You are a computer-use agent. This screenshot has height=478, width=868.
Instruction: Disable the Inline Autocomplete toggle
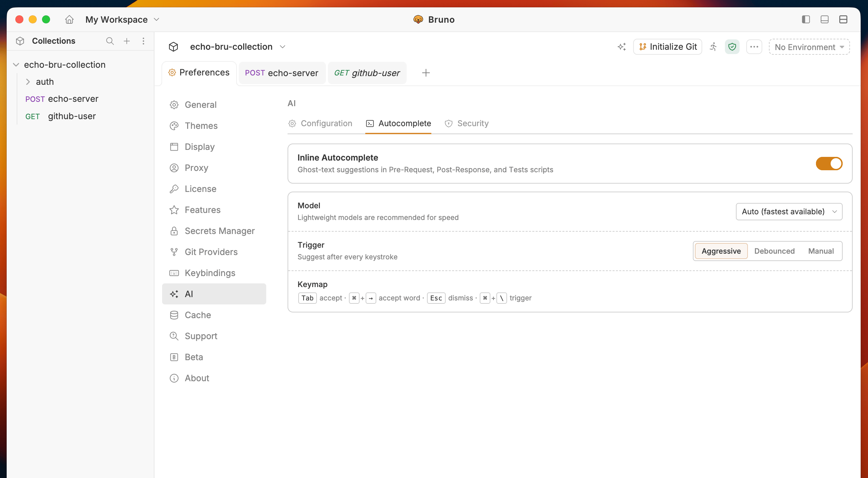pyautogui.click(x=829, y=164)
